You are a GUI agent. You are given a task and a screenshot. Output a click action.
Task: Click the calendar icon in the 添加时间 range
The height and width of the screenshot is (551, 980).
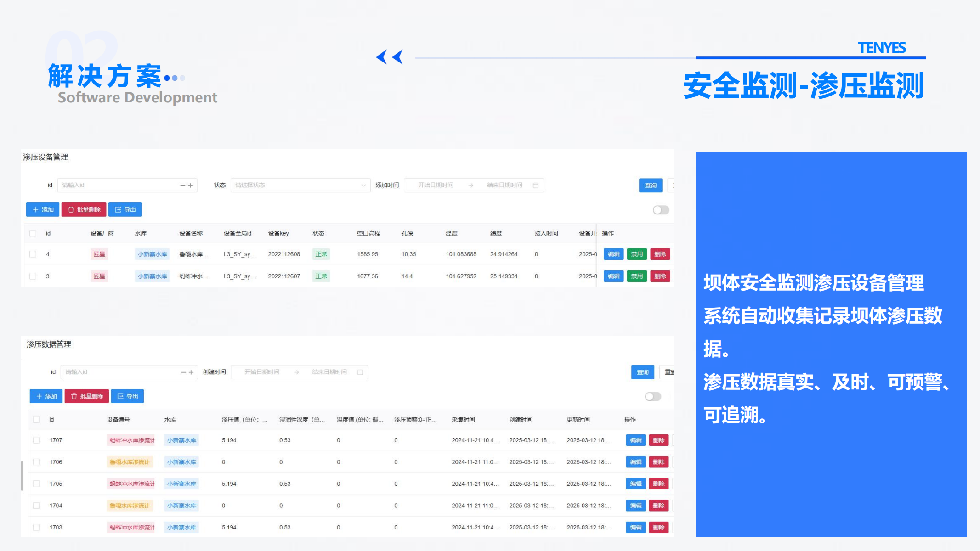pyautogui.click(x=535, y=186)
